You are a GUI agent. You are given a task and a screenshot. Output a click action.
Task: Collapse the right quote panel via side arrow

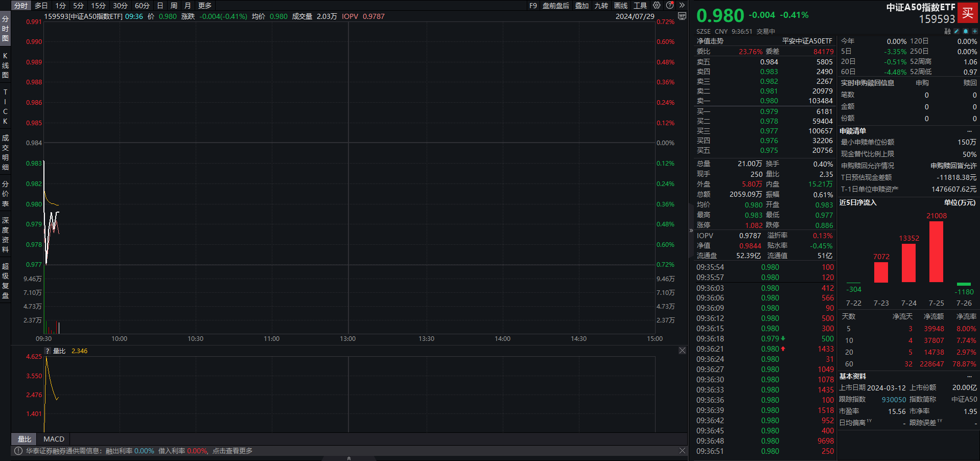point(691,230)
